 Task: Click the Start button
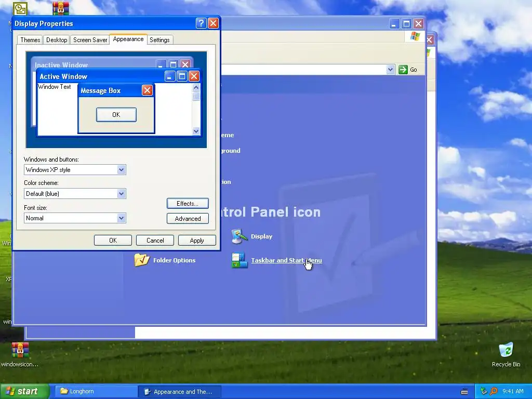(x=25, y=392)
